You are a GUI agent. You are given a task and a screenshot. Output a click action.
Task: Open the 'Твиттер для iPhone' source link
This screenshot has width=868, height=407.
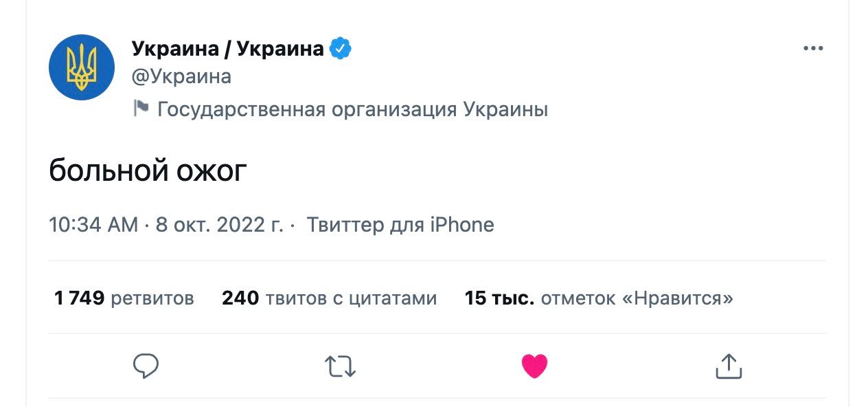pos(400,225)
